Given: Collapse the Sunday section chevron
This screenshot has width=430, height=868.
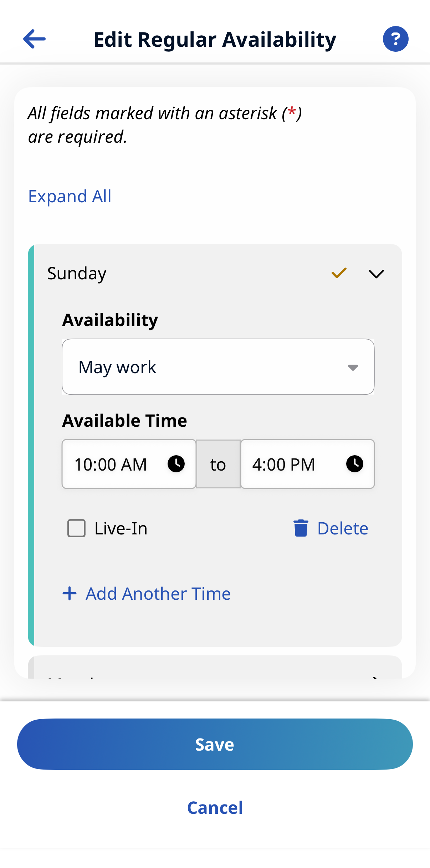Looking at the screenshot, I should click(376, 274).
